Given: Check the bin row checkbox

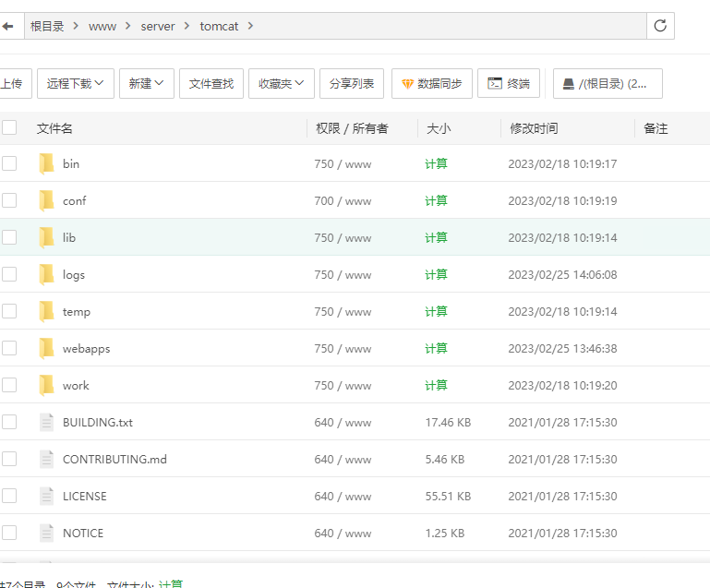Looking at the screenshot, I should pyautogui.click(x=9, y=163).
